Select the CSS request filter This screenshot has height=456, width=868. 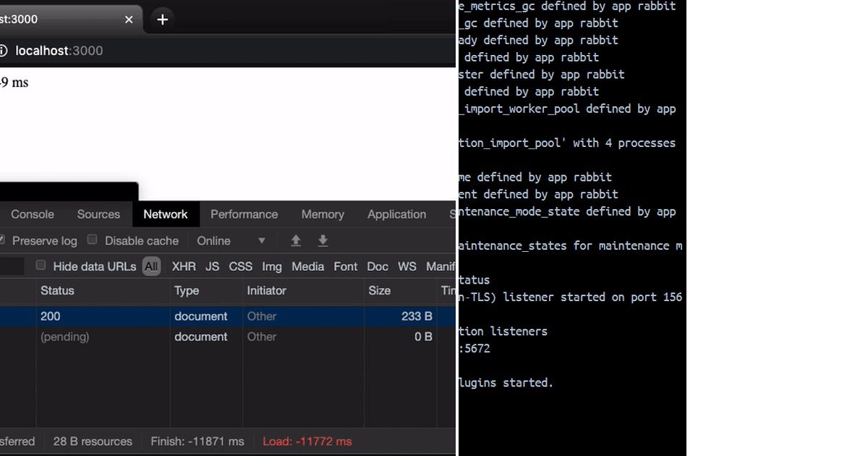[x=240, y=266]
